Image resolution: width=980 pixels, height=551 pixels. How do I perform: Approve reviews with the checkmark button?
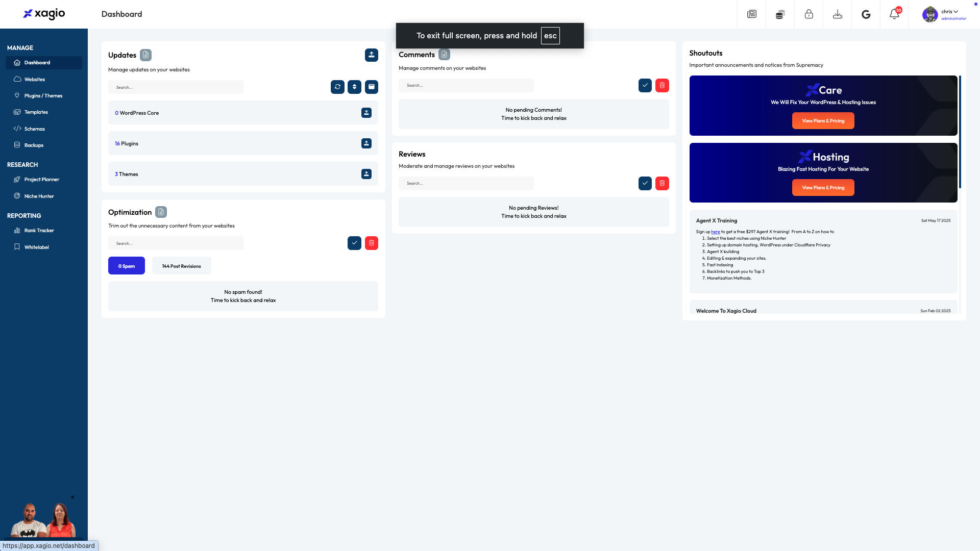click(x=645, y=183)
